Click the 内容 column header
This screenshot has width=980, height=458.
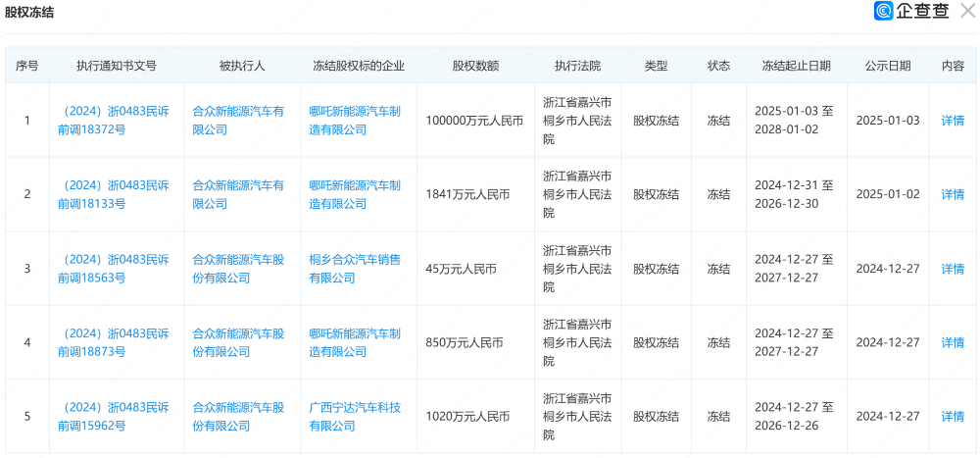953,66
